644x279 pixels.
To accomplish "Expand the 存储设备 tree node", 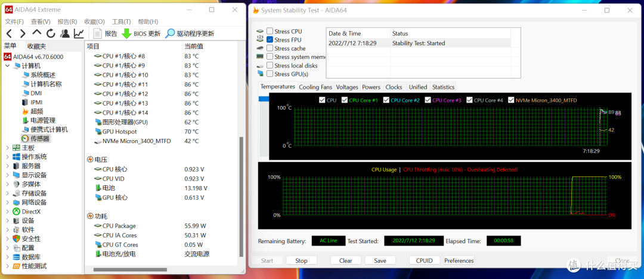I will point(7,193).
